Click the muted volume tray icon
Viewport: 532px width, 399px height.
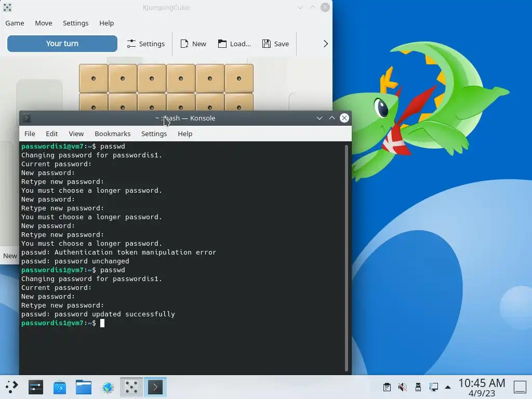[x=403, y=387]
